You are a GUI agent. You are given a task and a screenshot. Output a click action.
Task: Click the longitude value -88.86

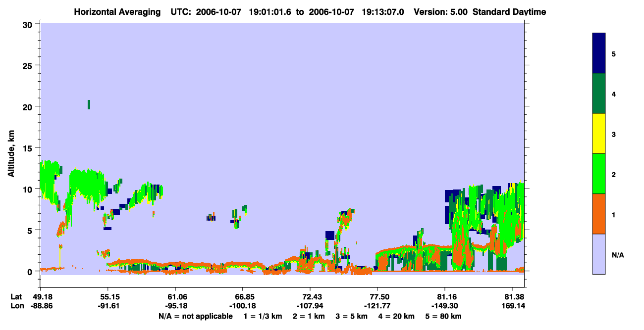(x=41, y=306)
